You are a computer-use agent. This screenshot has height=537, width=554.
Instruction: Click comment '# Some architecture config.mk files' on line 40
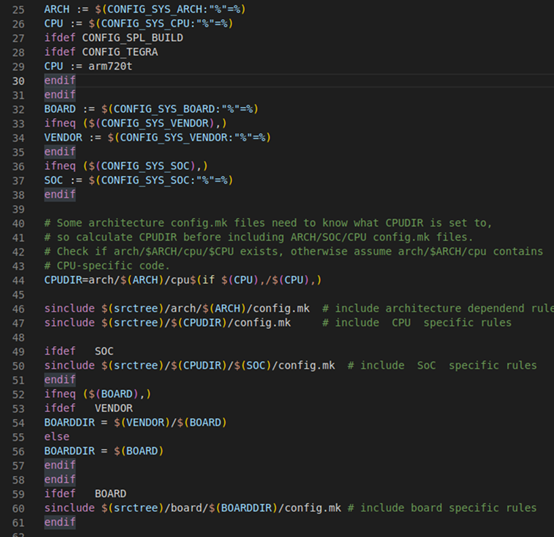point(154,223)
